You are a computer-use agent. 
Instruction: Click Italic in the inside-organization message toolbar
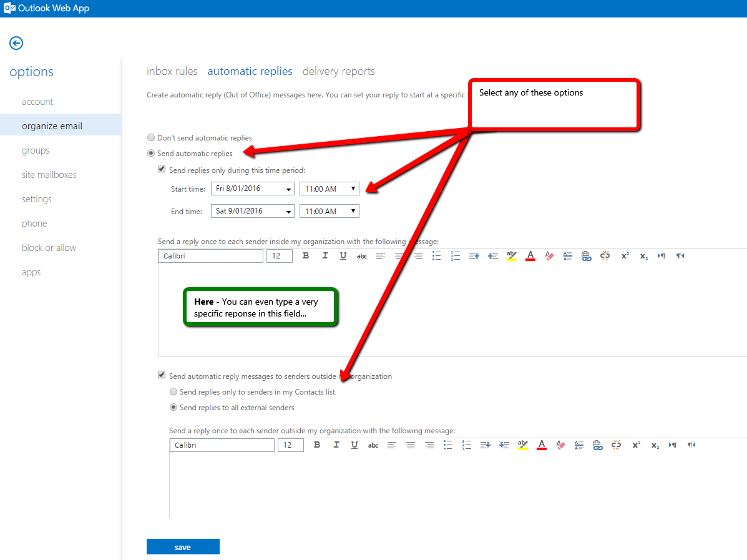pyautogui.click(x=325, y=256)
